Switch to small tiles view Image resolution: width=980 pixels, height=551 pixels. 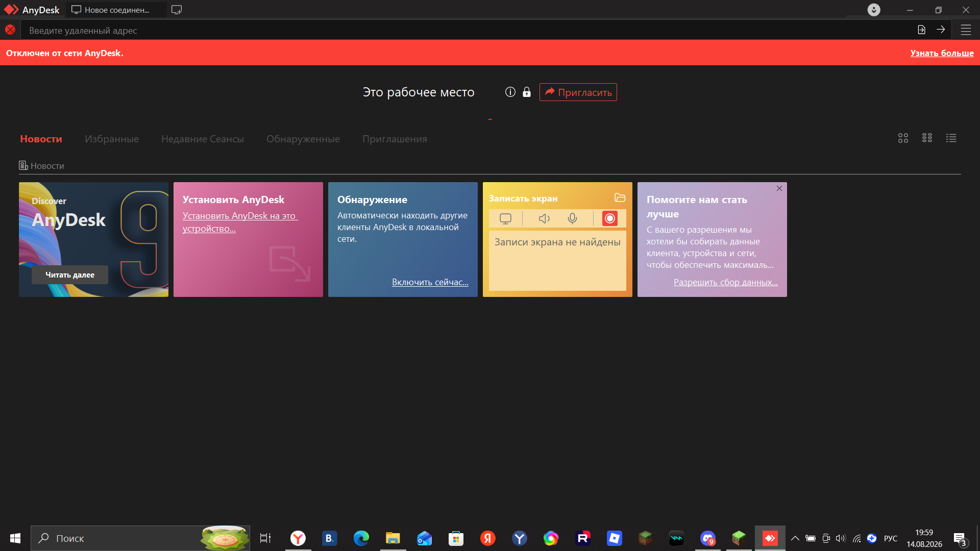(x=927, y=138)
